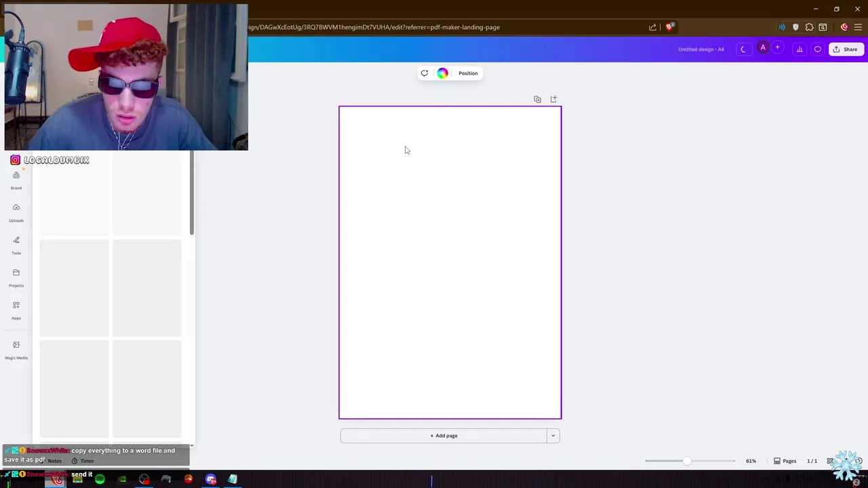Open the browser extensions puzzle icon
This screenshot has width=868, height=488.
pos(809,27)
